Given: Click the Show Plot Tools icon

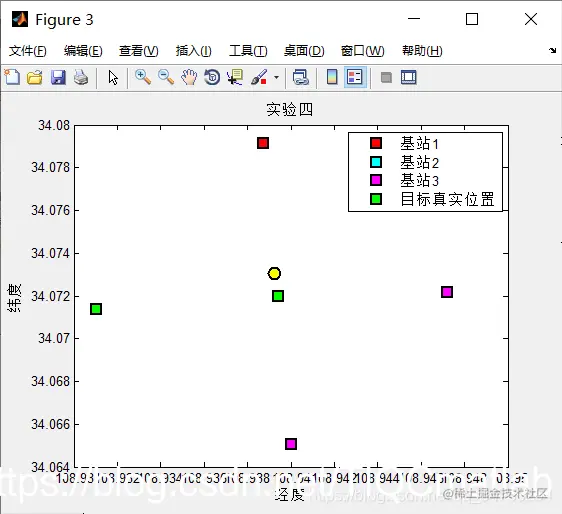Looking at the screenshot, I should tap(409, 77).
